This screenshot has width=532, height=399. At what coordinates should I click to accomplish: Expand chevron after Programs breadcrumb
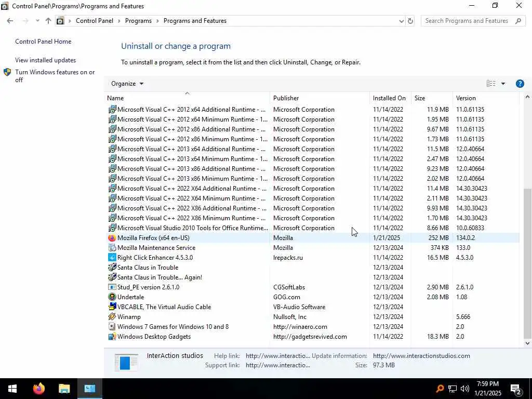[x=157, y=21]
